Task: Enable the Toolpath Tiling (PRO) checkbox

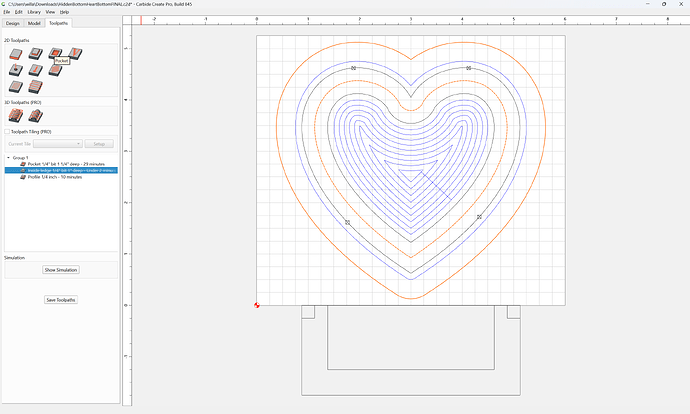Action: point(7,132)
